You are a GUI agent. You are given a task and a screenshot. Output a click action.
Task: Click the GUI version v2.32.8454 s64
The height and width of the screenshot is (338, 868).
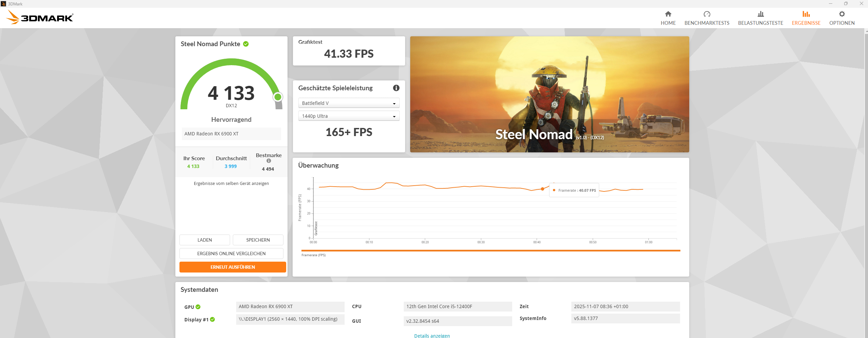pyautogui.click(x=458, y=321)
